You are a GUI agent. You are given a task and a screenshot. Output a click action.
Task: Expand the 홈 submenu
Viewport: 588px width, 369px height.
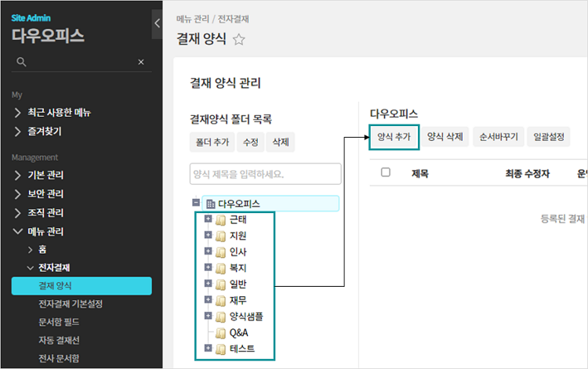pos(31,249)
